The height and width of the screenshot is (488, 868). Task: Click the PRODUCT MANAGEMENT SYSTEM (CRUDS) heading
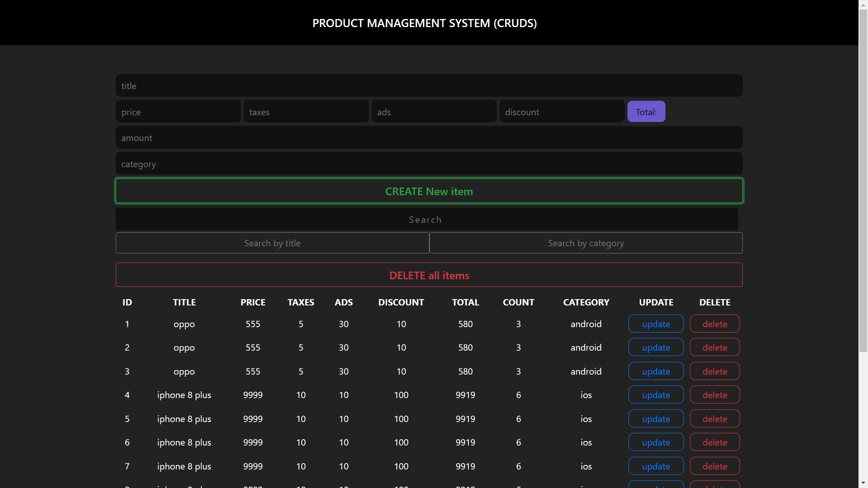tap(425, 23)
